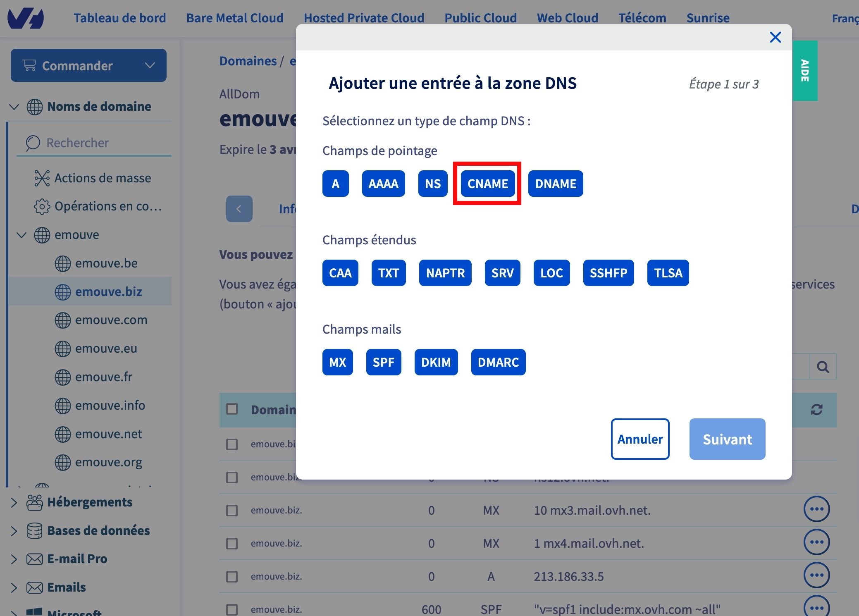Check the 10 mx3.mail.ovh.net row checkbox
Screen dimensions: 859x616
point(232,511)
